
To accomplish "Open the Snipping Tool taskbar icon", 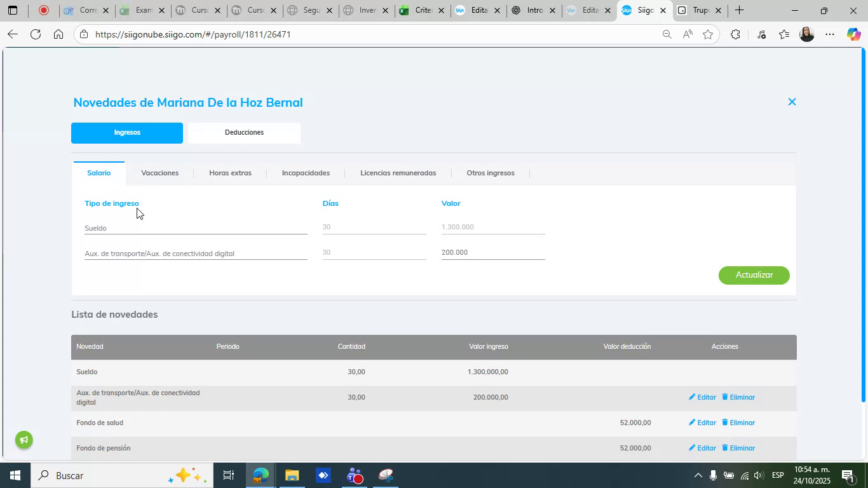I will [386, 475].
